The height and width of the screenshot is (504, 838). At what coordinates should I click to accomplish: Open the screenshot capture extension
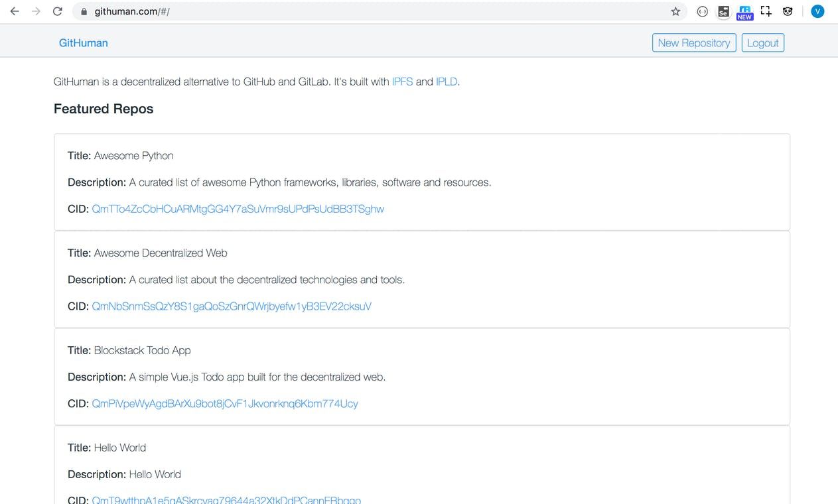[766, 11]
